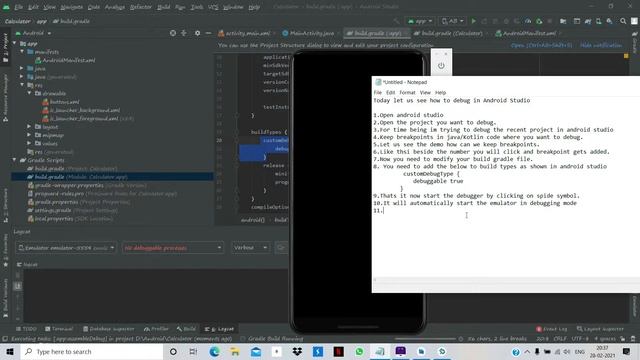
Task: Open Notepad View menu
Action: (x=425, y=93)
